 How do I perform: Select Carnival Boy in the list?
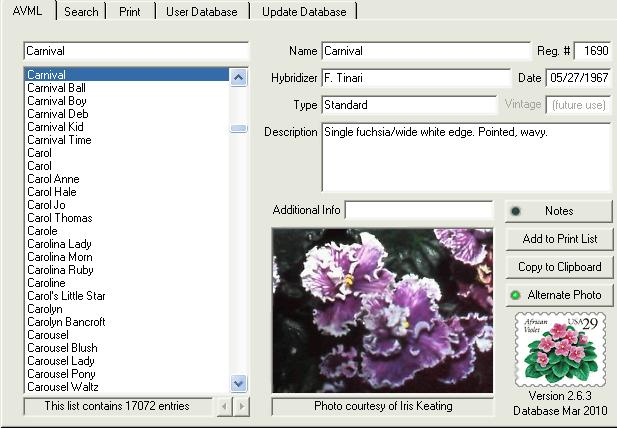coord(127,101)
